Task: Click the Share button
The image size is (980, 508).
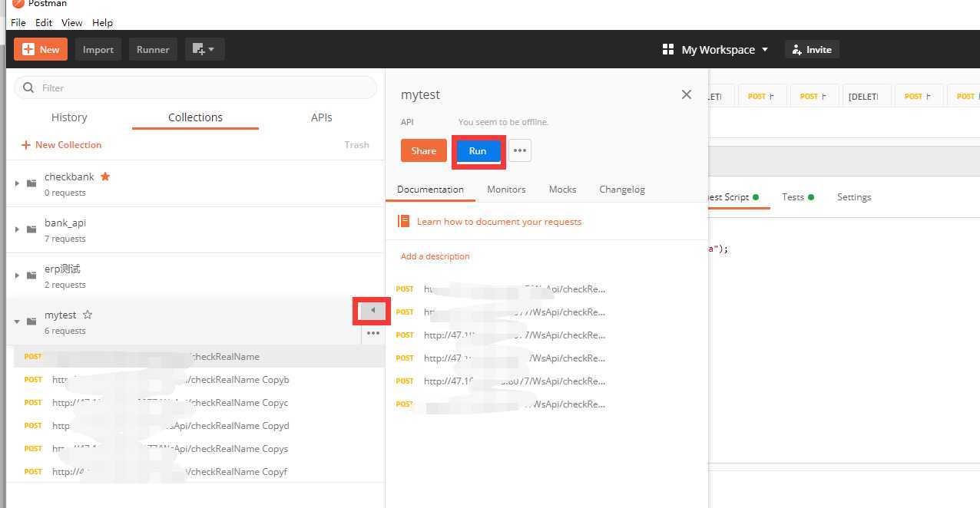Action: pos(423,150)
